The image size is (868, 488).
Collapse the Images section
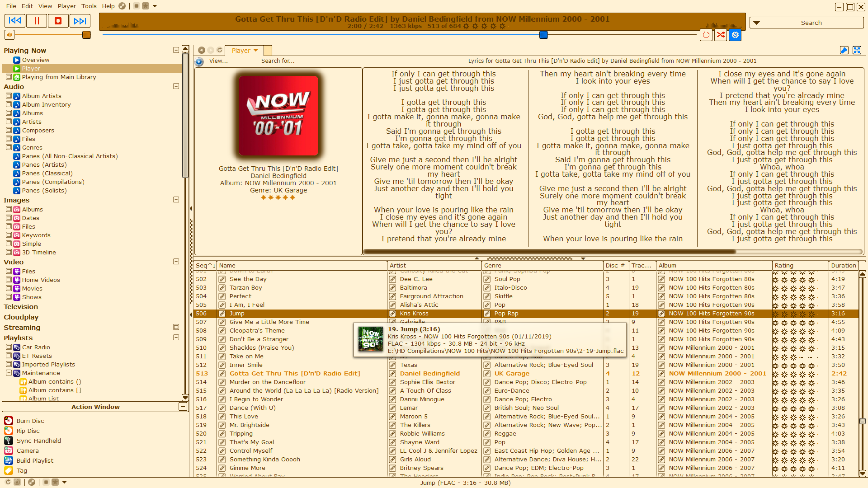(176, 200)
